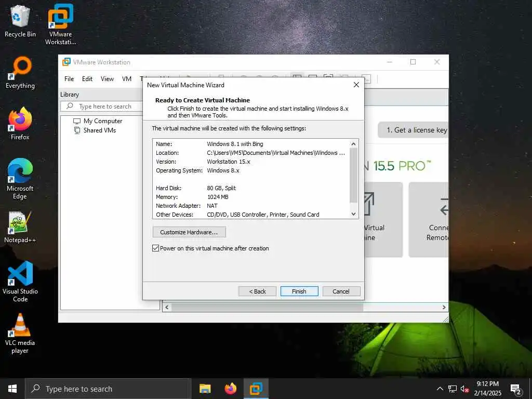
Task: Click settings list scroll-down arrow
Action: coord(353,214)
